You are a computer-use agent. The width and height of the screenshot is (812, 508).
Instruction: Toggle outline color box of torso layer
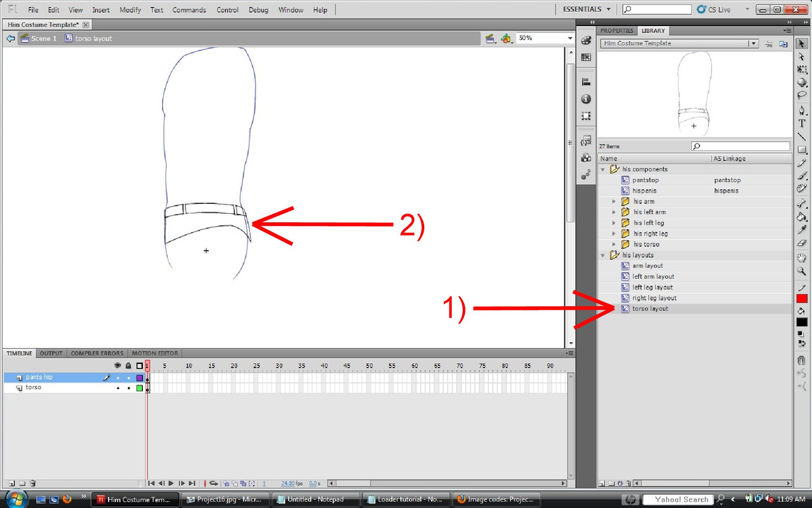(140, 388)
